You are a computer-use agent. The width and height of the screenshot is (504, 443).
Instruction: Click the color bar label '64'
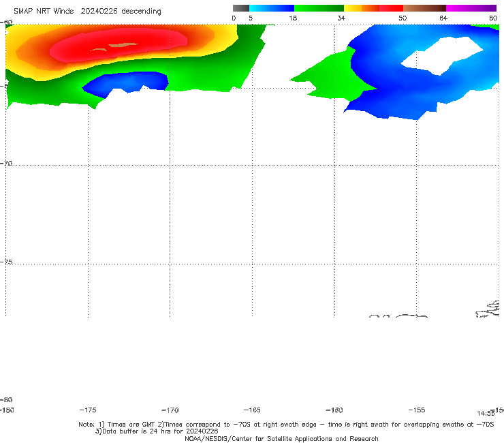(443, 18)
